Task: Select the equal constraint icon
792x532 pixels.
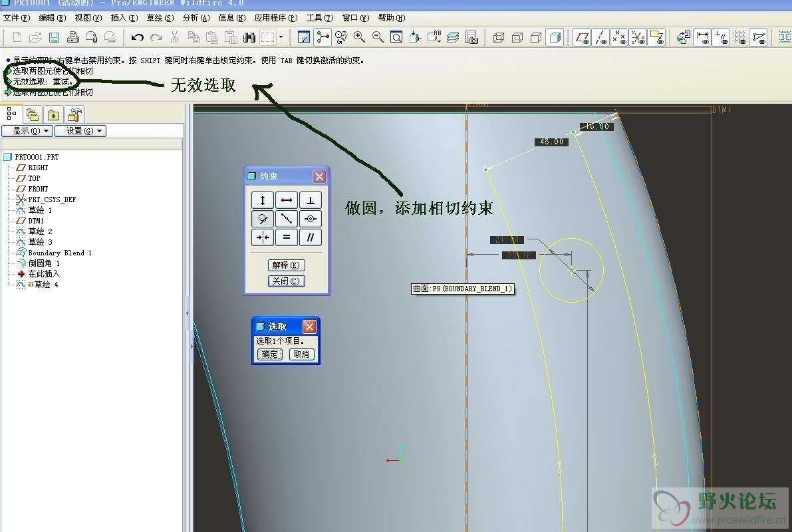Action: pyautogui.click(x=287, y=237)
